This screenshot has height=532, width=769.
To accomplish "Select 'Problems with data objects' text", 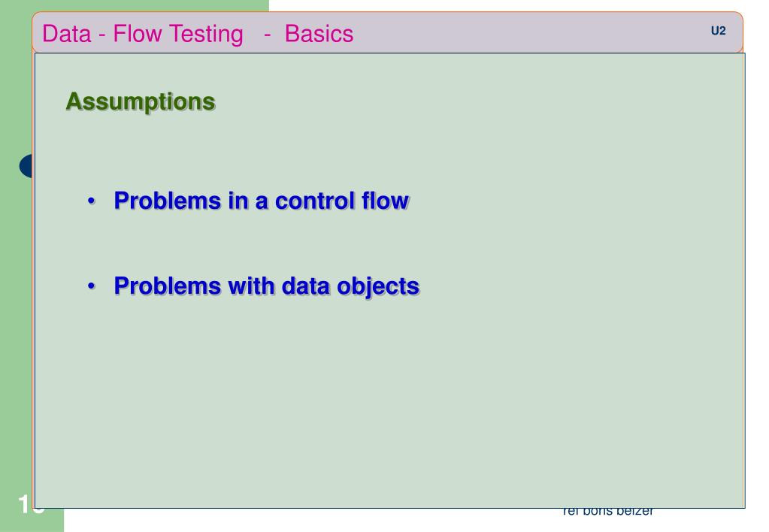I will click(266, 286).
